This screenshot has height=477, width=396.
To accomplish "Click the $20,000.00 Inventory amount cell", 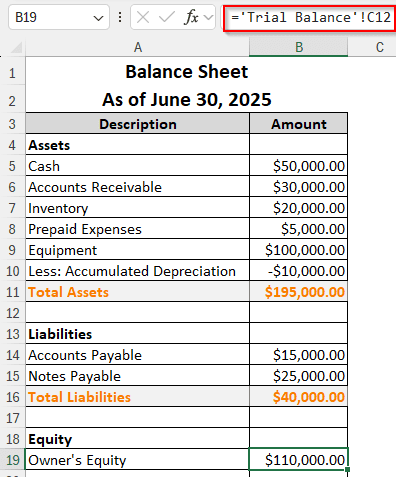I will click(299, 208).
